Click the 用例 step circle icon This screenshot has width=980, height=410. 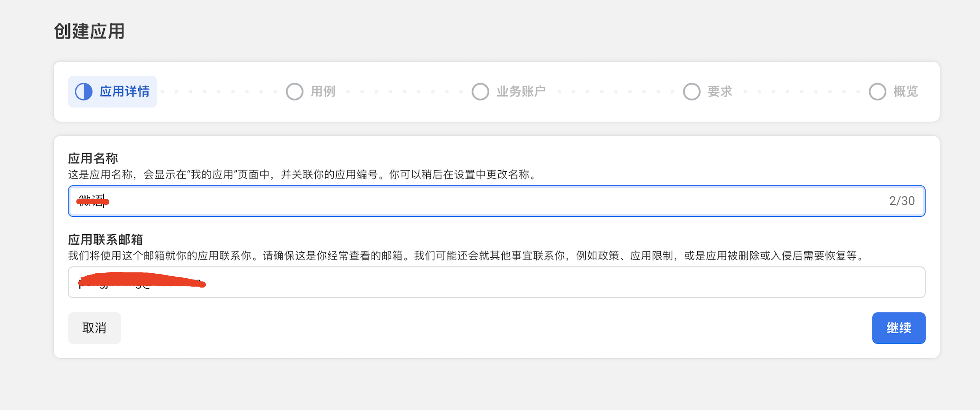[x=294, y=92]
